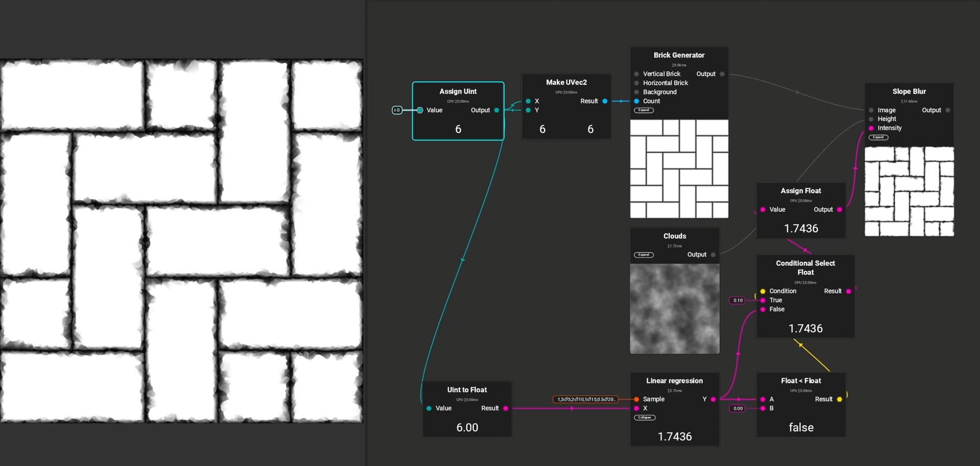This screenshot has width=980, height=466.
Task: Click the Output socket on Assign Uint node
Action: tap(497, 110)
